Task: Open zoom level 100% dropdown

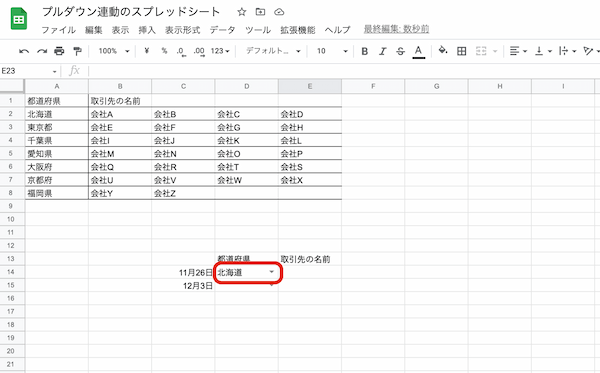Action: tap(114, 51)
